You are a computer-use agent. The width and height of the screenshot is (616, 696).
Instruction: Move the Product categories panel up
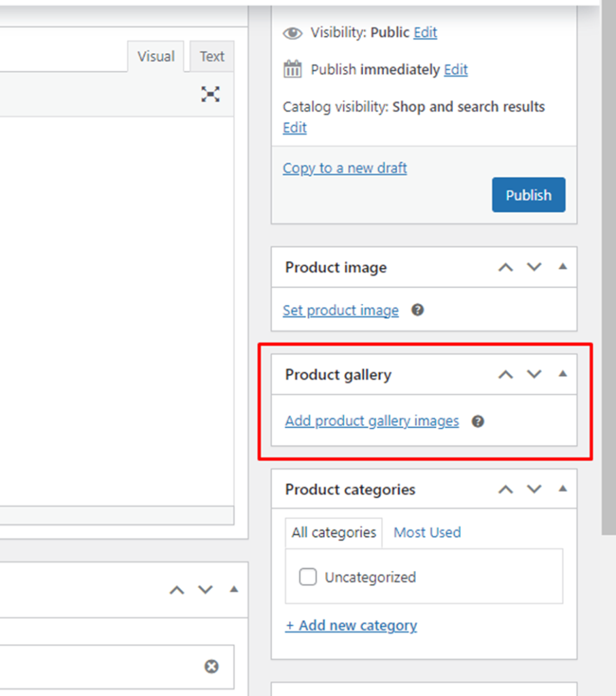pos(505,489)
